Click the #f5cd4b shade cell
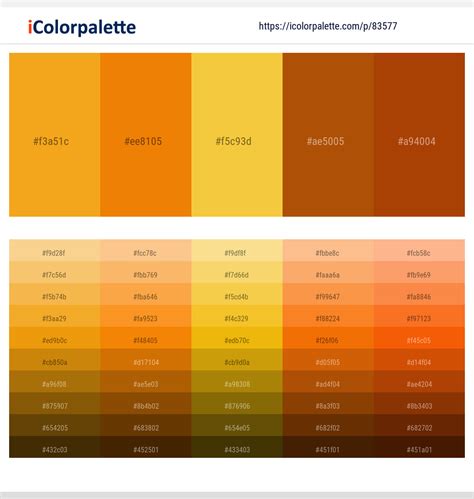Viewport: 474px width, 499px height. pos(237,294)
